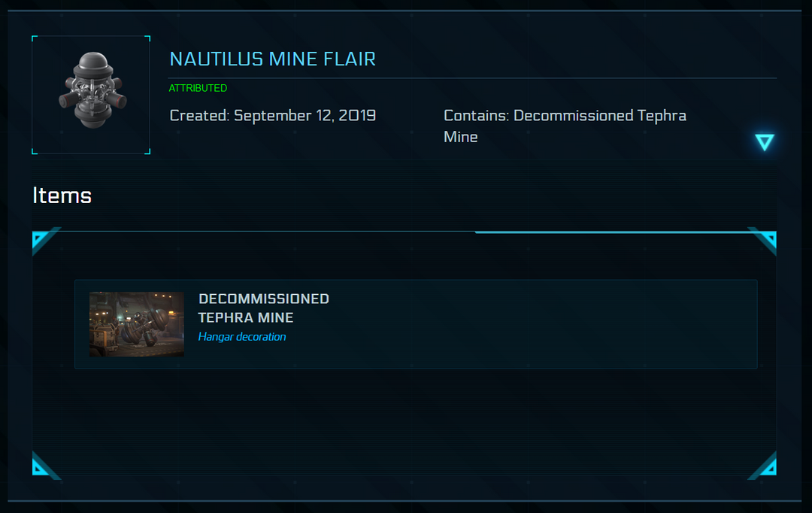Click the NAUTILUS MINE FLAIR title
Viewport: 812px width, 513px height.
[272, 59]
